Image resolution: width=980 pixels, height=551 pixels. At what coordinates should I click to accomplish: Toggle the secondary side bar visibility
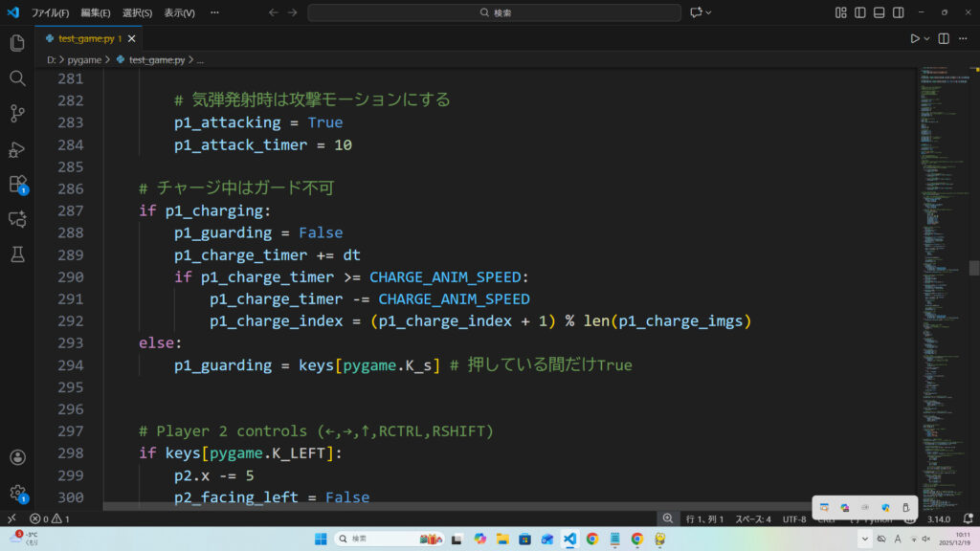tap(899, 12)
